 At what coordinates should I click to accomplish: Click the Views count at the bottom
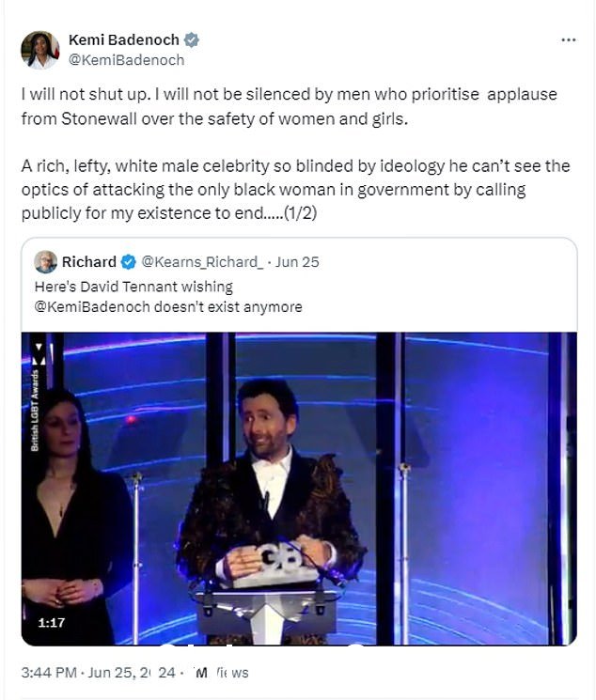tap(222, 673)
